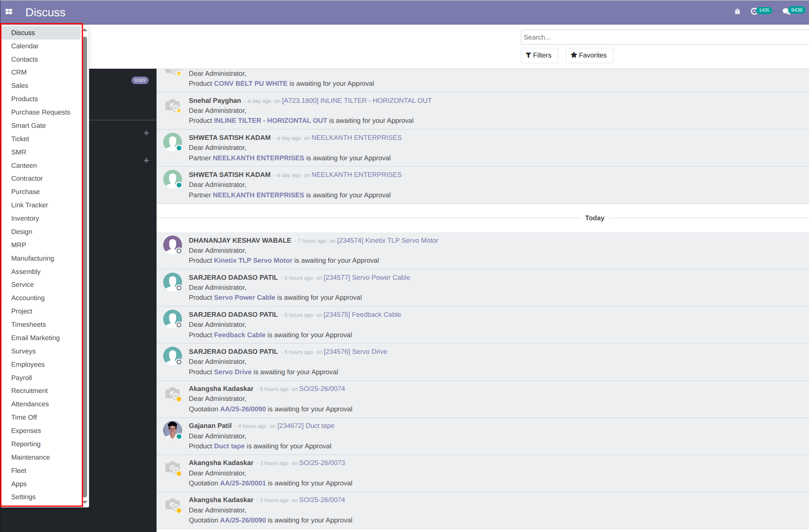Open Purchase Requests from the apps menu
This screenshot has width=809, height=532.
[x=40, y=112]
